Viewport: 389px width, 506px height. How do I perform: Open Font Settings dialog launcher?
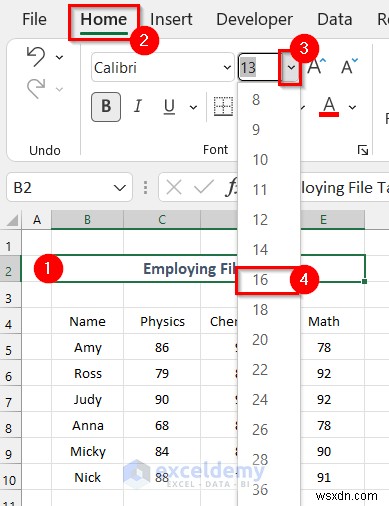363,150
